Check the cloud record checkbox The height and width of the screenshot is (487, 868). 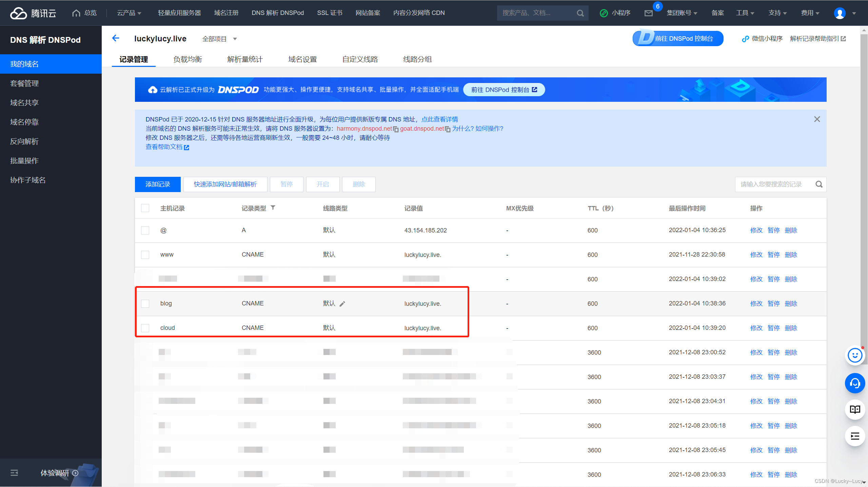145,328
